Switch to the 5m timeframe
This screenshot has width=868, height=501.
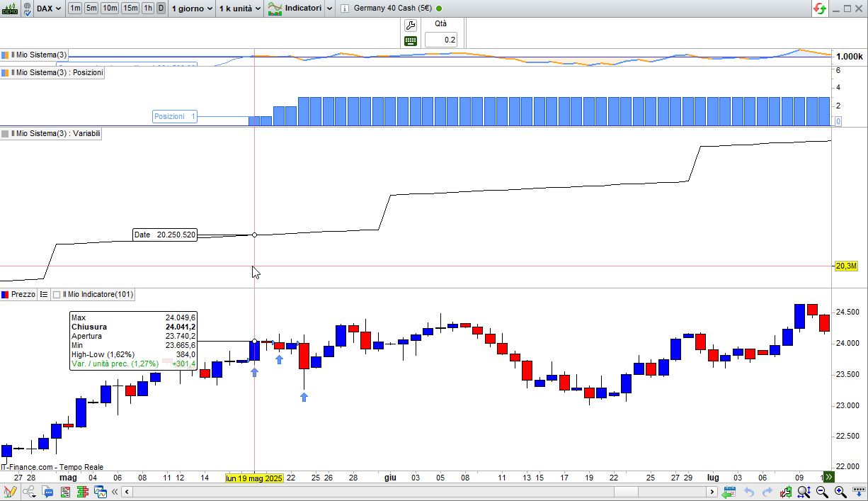click(x=91, y=9)
